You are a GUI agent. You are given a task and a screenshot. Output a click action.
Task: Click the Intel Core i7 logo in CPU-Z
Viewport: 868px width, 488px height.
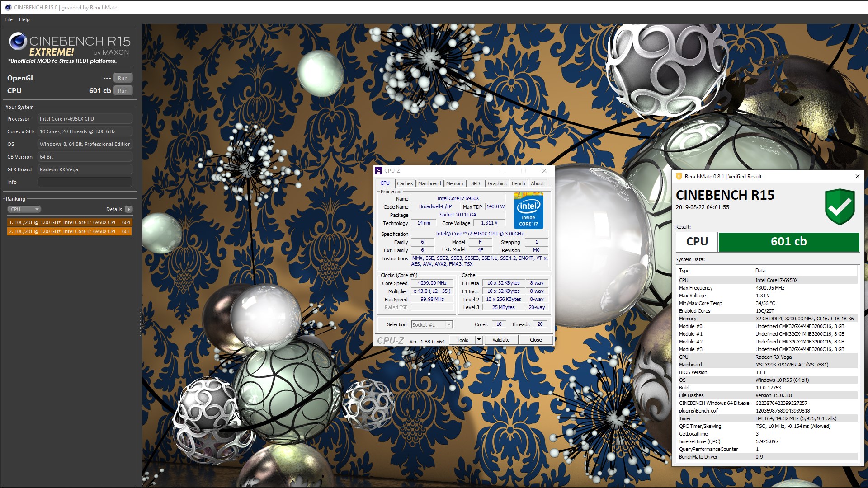pyautogui.click(x=528, y=211)
